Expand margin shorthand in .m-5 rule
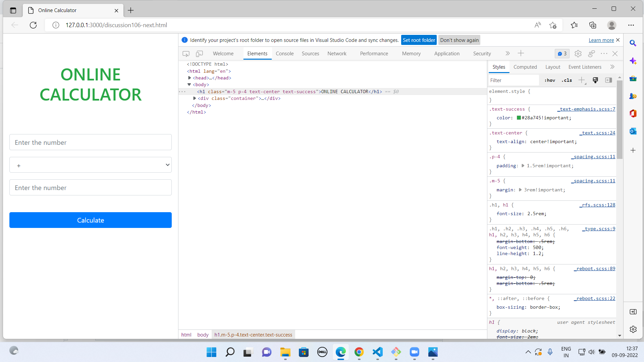This screenshot has width=644, height=362. pos(520,190)
